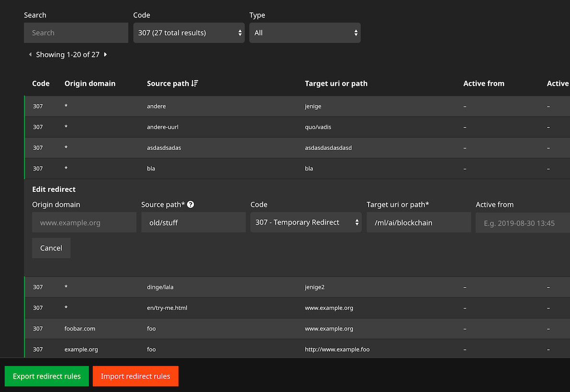Click the target cell 'asdasdasdasdasd'

click(328, 148)
